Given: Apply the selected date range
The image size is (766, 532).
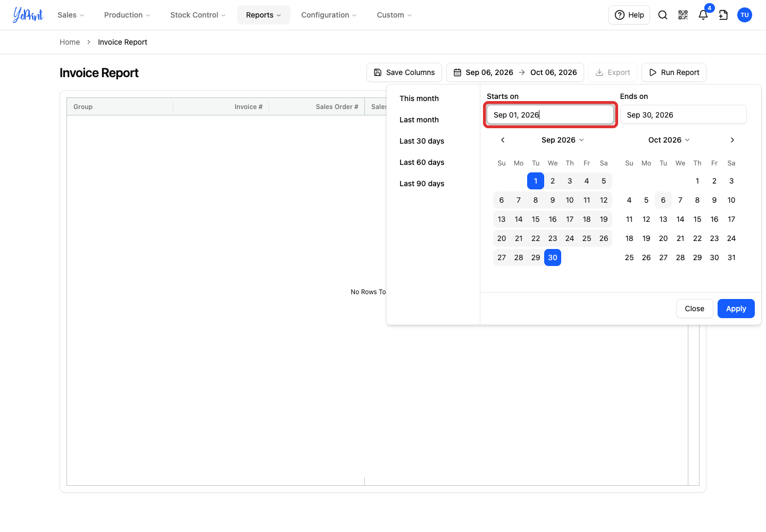Looking at the screenshot, I should (x=736, y=309).
